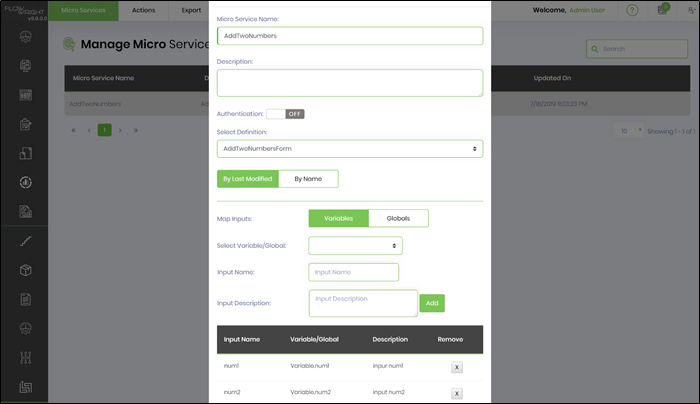
Task: Select By Name sorting
Action: click(308, 179)
